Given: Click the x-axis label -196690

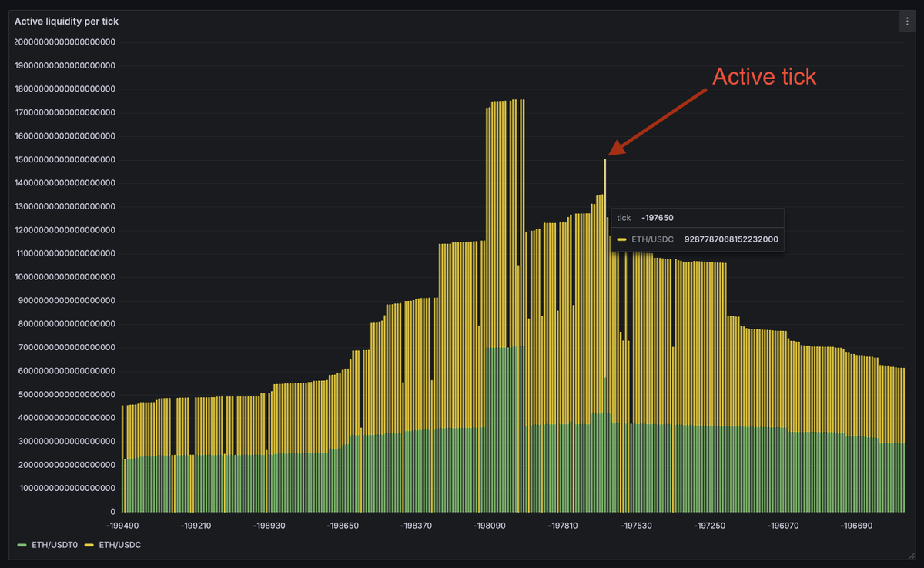Looking at the screenshot, I should click(858, 526).
